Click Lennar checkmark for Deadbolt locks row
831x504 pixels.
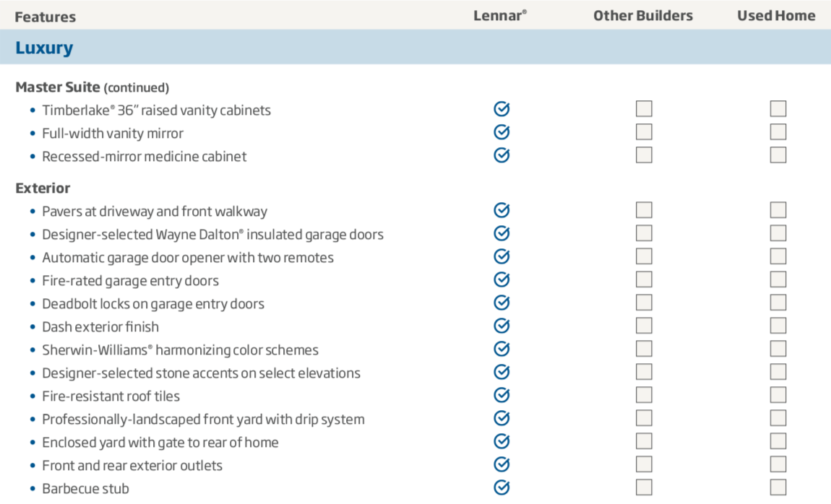point(501,303)
